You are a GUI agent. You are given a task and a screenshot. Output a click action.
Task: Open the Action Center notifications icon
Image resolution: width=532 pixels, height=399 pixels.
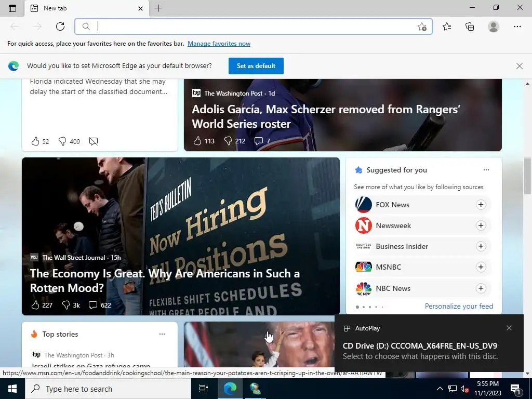(x=516, y=389)
